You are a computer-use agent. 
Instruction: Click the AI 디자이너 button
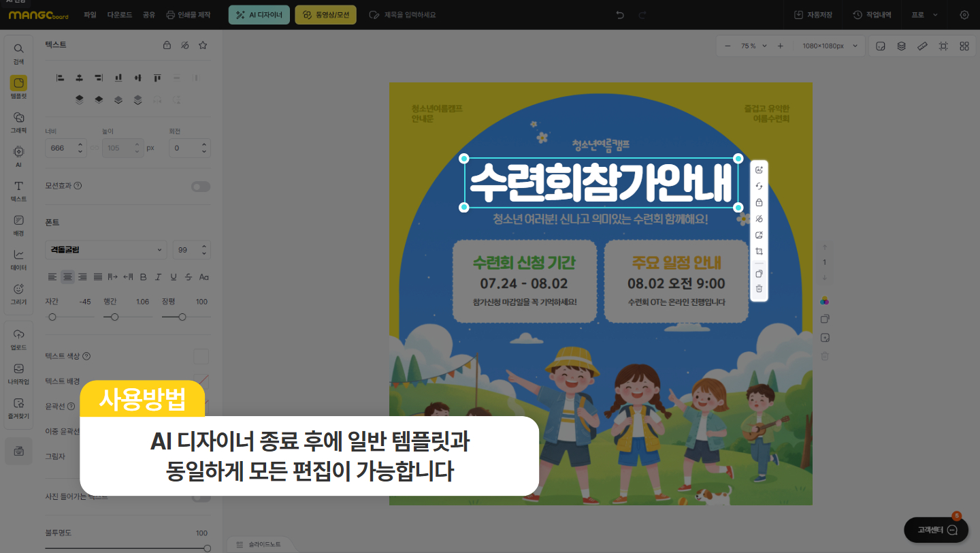pos(259,14)
